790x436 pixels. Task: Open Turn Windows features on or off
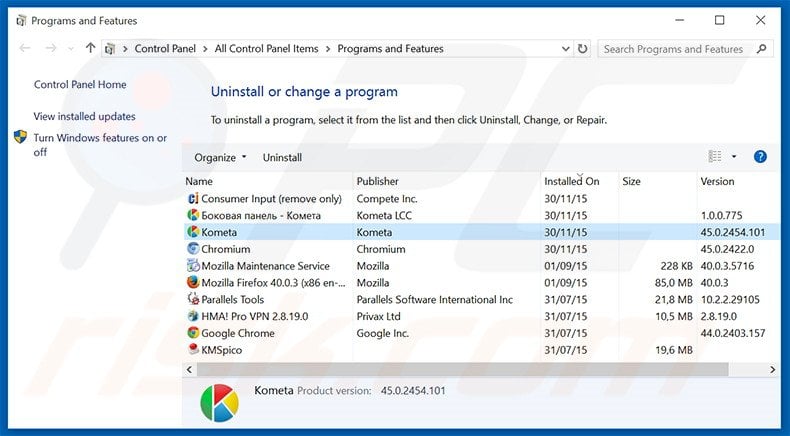100,145
